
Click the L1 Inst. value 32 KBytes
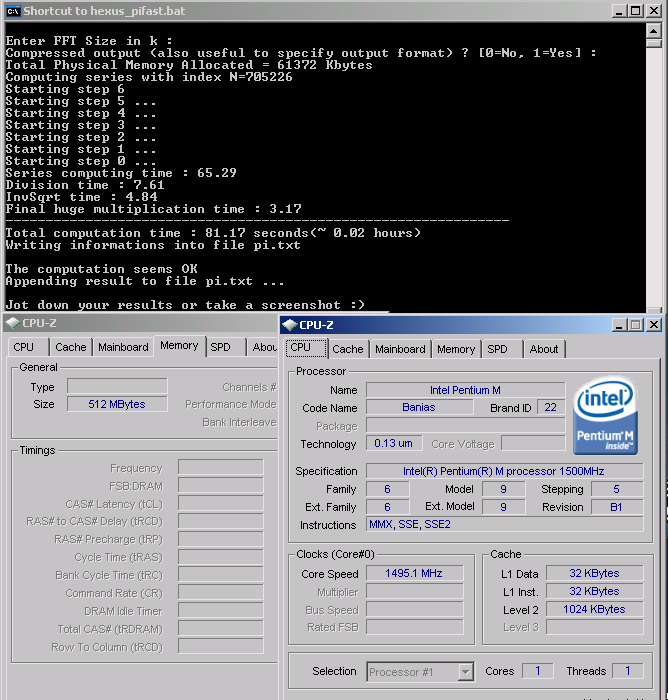[594, 591]
